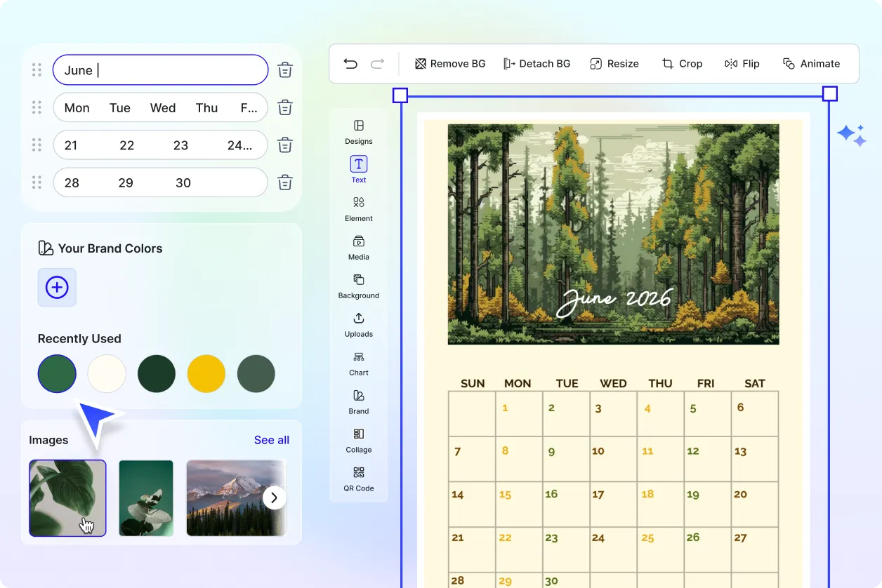The width and height of the screenshot is (882, 588).
Task: Open the Resize tool
Action: [x=614, y=64]
